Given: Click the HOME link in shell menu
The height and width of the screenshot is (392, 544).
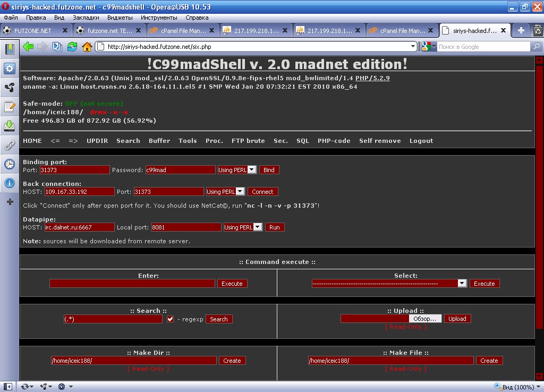Looking at the screenshot, I should tap(32, 141).
